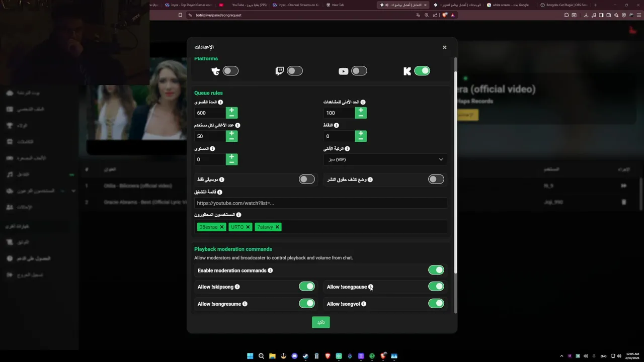Click info icon next to Allow !skipsong
This screenshot has height=362, width=644.
[x=237, y=287]
